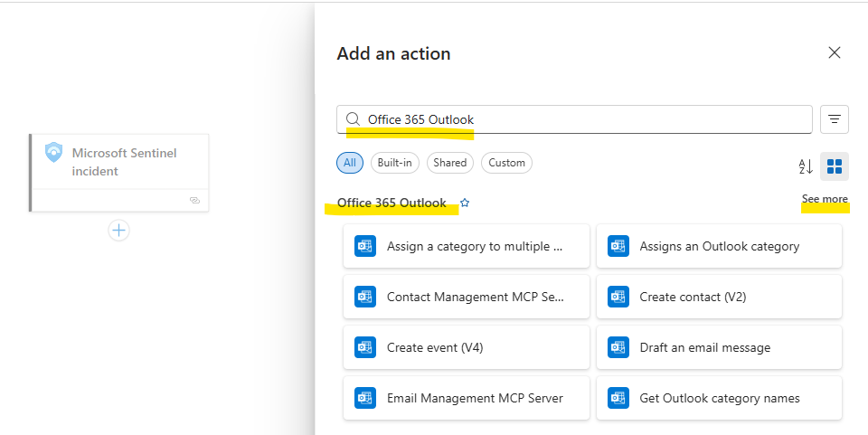Sort actions alphabetically with A-Z icon
This screenshot has width=868, height=435.
tap(806, 166)
